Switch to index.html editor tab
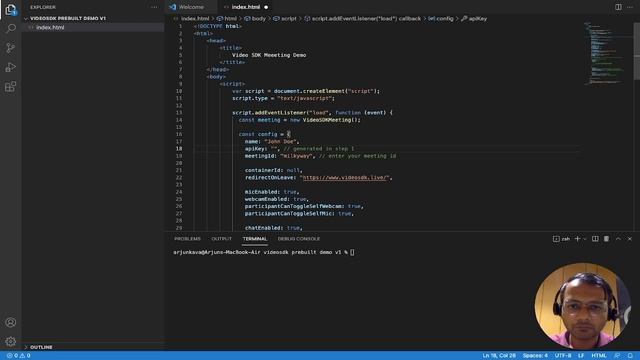 (246, 7)
